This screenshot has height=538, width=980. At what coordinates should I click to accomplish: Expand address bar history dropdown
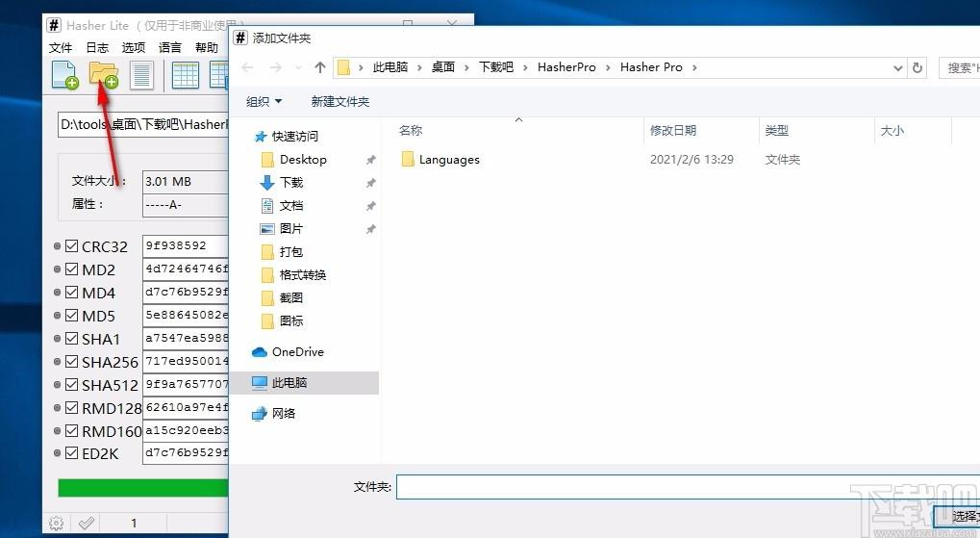point(898,67)
